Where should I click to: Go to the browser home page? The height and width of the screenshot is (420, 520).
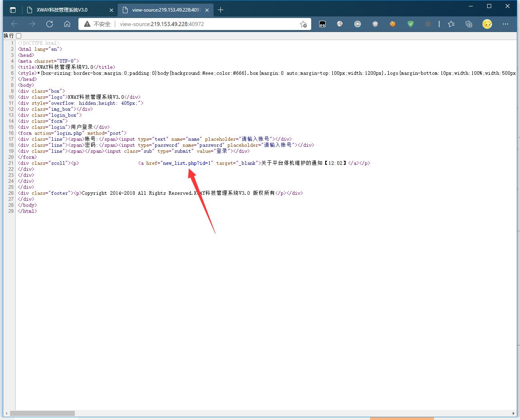67,24
